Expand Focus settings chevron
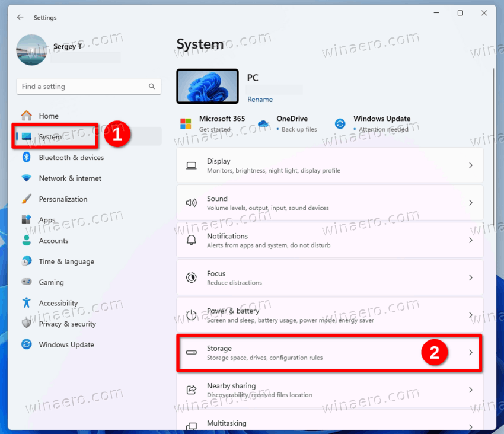Viewport: 504px width, 434px height. coord(471,277)
